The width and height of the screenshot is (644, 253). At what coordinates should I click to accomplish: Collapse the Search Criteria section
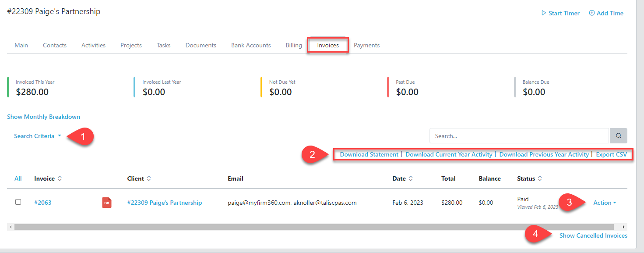[x=37, y=135]
